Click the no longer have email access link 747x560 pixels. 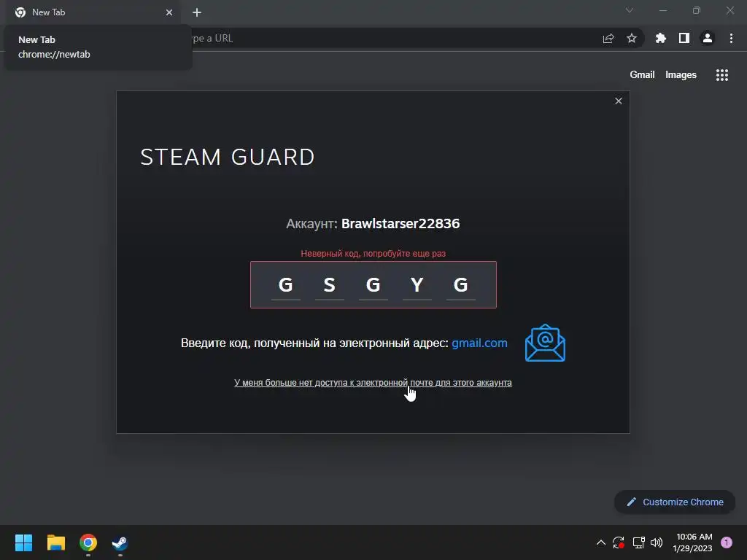[x=373, y=382]
